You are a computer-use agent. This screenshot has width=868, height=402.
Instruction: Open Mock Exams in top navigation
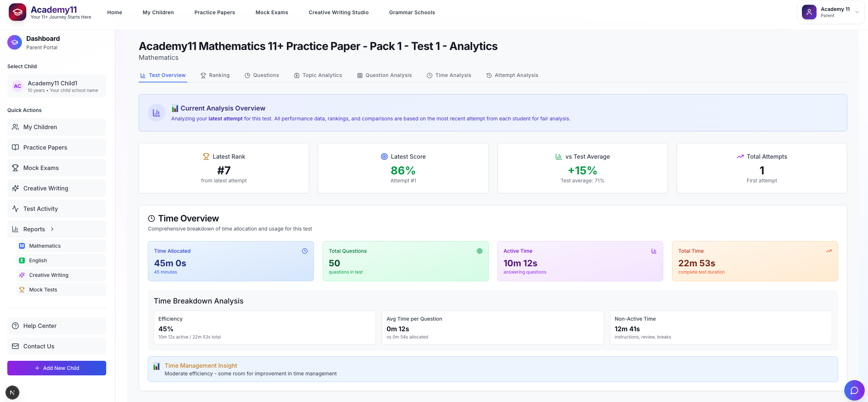[272, 12]
